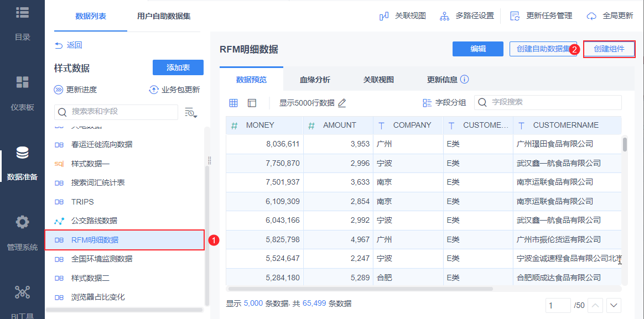Open the table filter sort dropdown

tap(191, 112)
